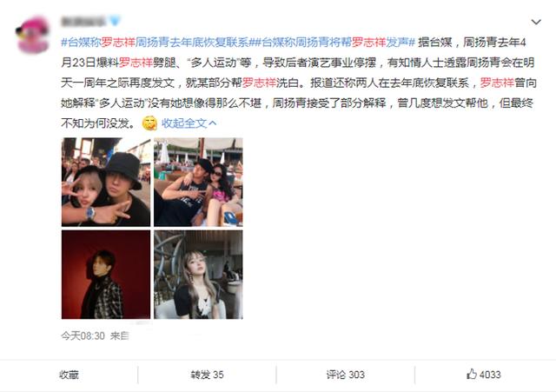556x392 pixels.
Task: Click the 今天08:30 timestamp
Action: click(x=83, y=336)
